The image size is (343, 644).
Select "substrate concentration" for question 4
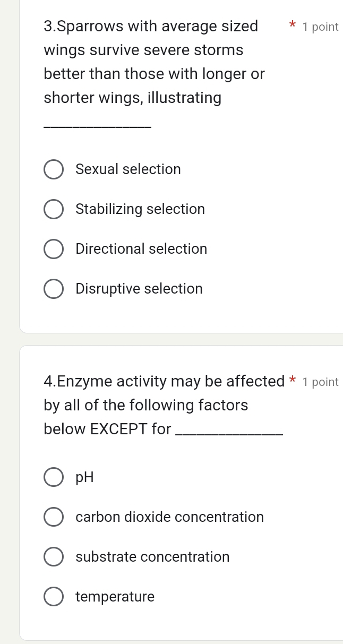(54, 556)
